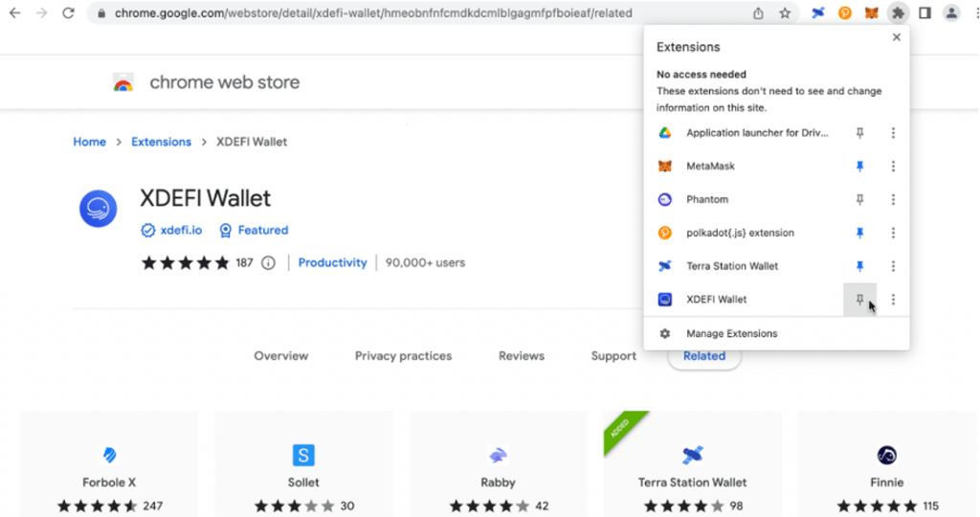Viewport: 980px width, 517px height.
Task: Switch to the Support tab
Action: coord(613,356)
